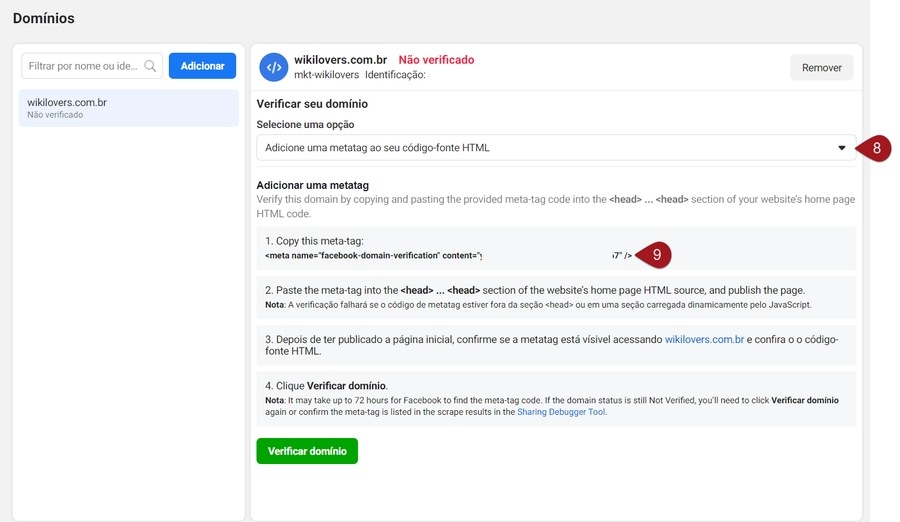Open the wikilovers.com.br link in step 3

point(704,340)
